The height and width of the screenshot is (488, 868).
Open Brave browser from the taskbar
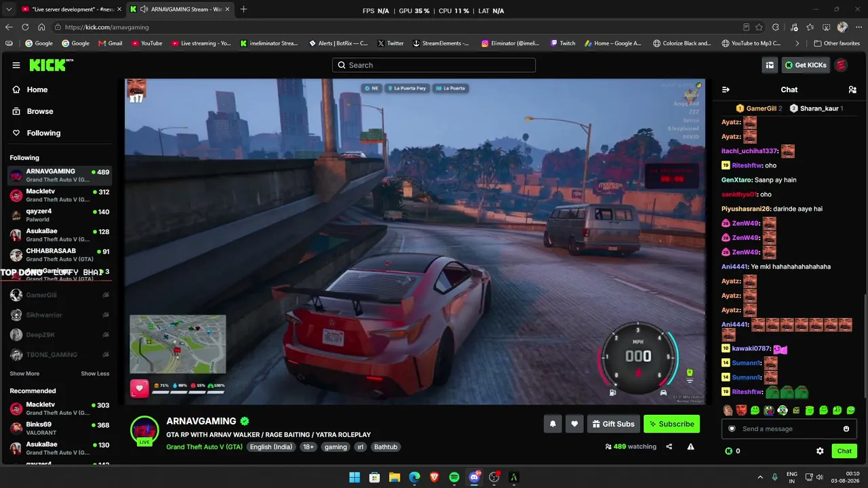pos(434,477)
